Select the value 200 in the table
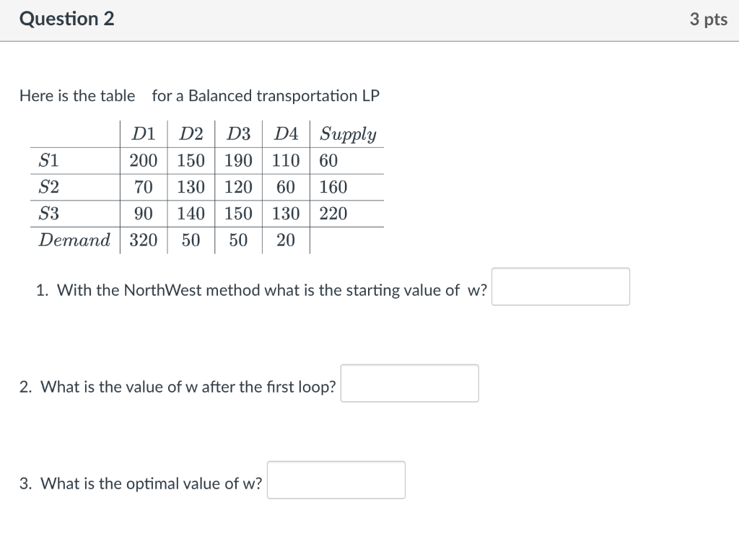This screenshot has width=739, height=560. click(x=143, y=160)
